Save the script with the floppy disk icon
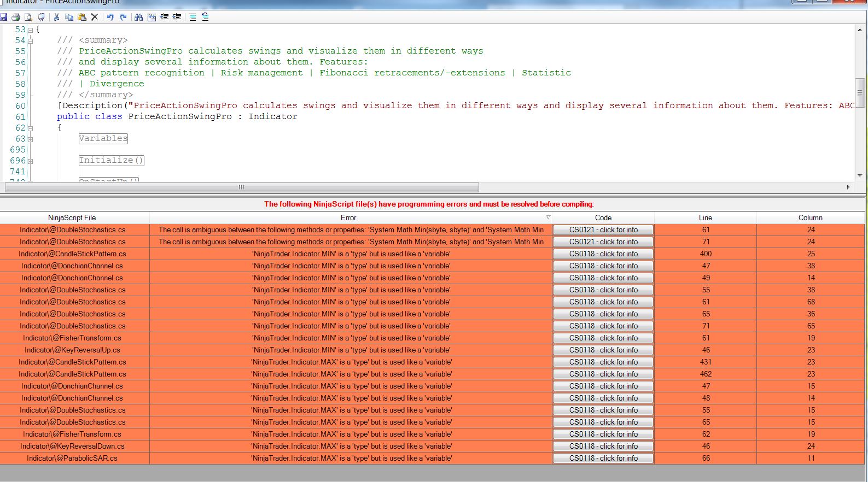 [4, 17]
